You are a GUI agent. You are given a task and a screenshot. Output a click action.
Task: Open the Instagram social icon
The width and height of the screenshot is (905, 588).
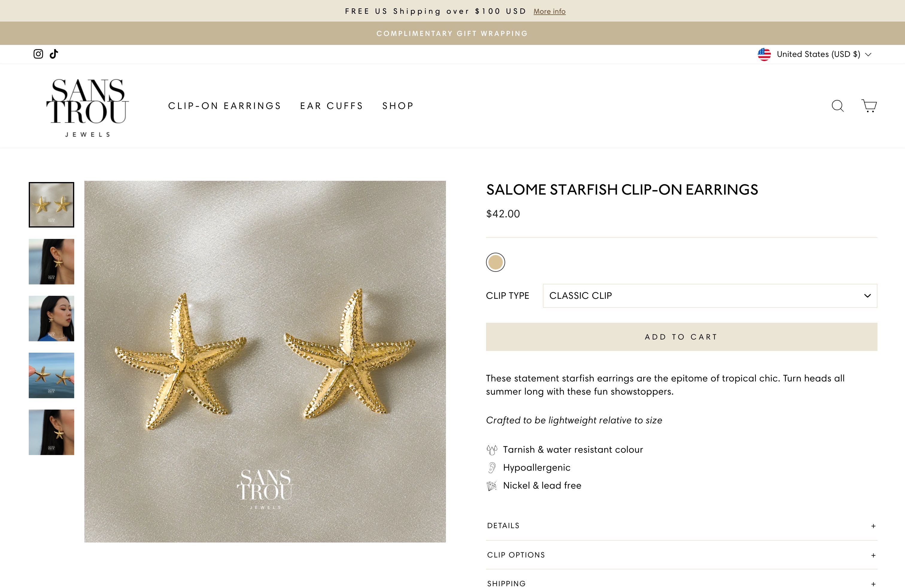38,54
